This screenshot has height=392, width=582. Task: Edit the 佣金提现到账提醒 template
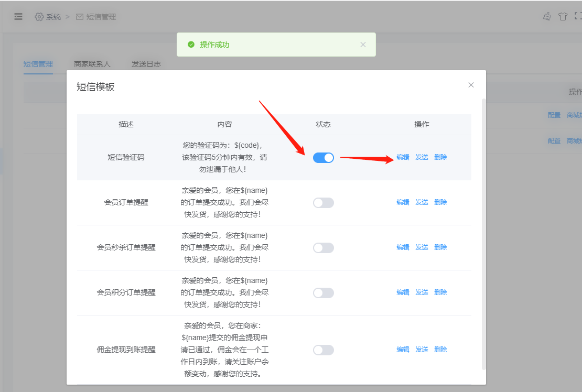403,350
